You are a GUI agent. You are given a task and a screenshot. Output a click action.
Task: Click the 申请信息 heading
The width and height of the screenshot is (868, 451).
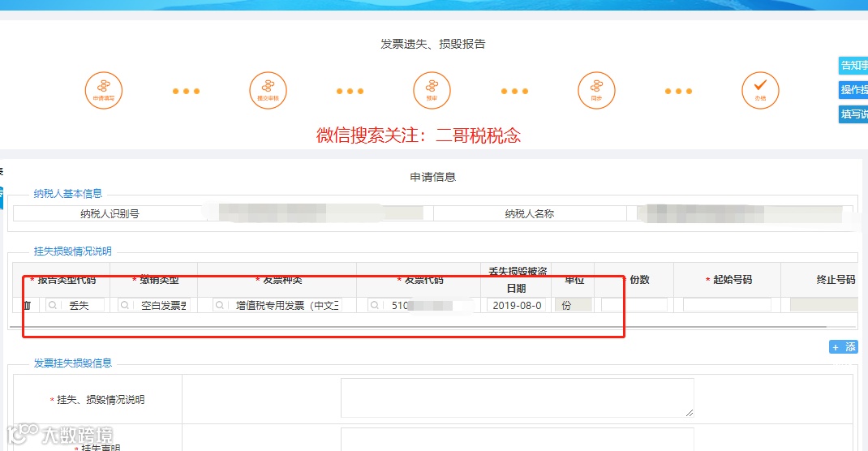coord(433,177)
